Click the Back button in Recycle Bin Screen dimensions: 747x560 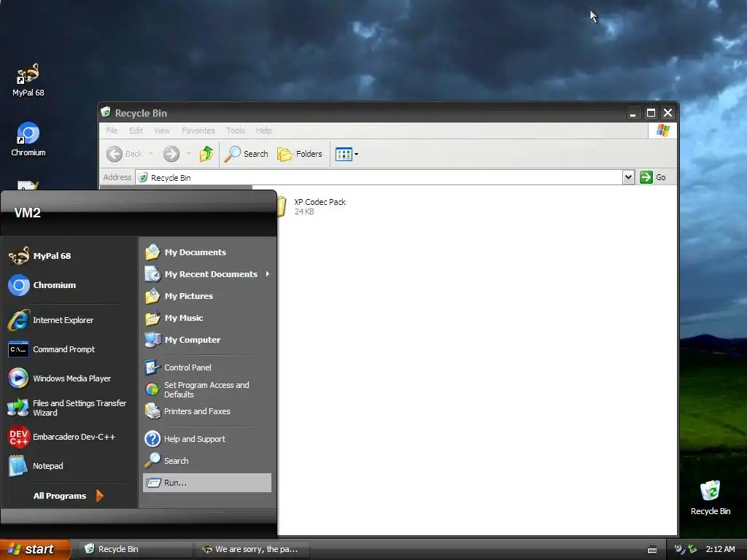(x=125, y=154)
